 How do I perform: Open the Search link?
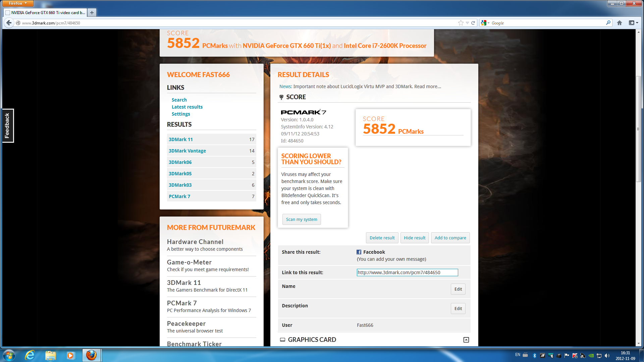click(x=179, y=100)
